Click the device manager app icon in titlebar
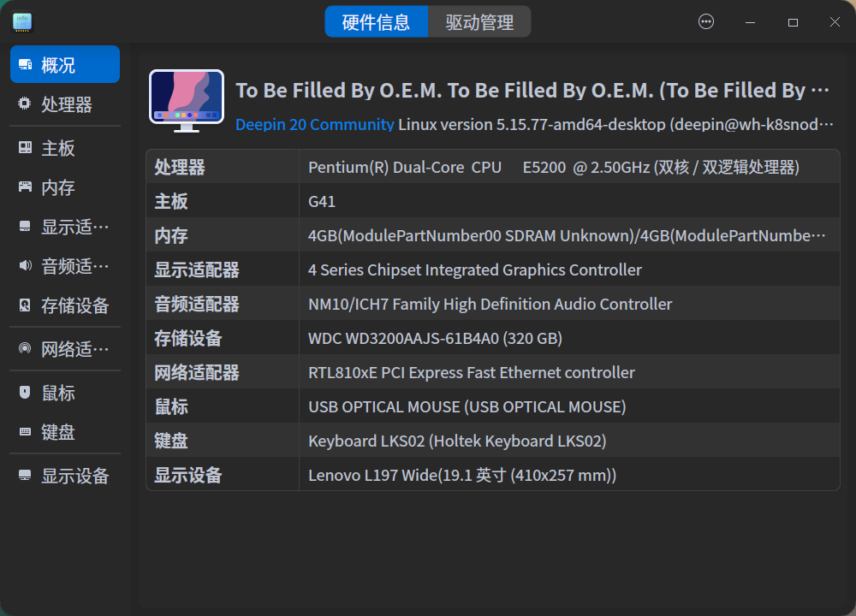Screen dimensions: 856x616 22,22
